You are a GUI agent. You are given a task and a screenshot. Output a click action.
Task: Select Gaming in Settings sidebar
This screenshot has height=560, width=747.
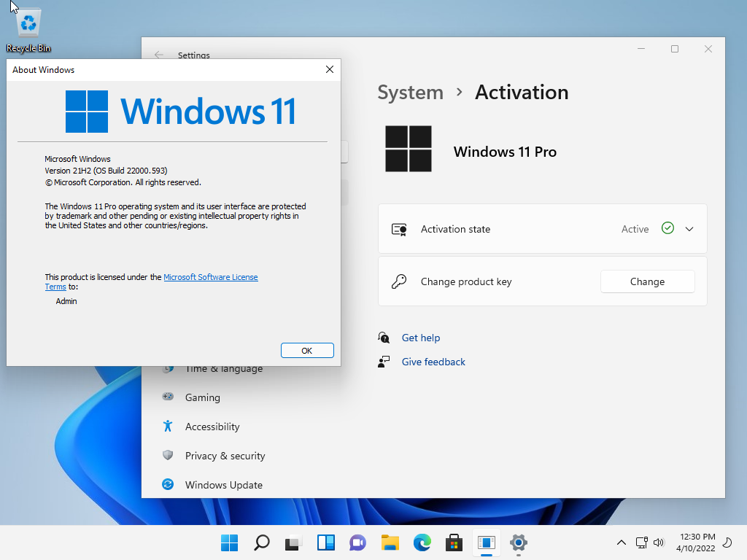(x=203, y=397)
